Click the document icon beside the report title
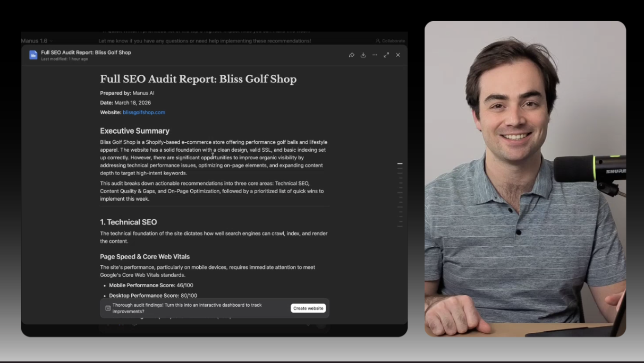The height and width of the screenshot is (363, 644). pyautogui.click(x=32, y=55)
